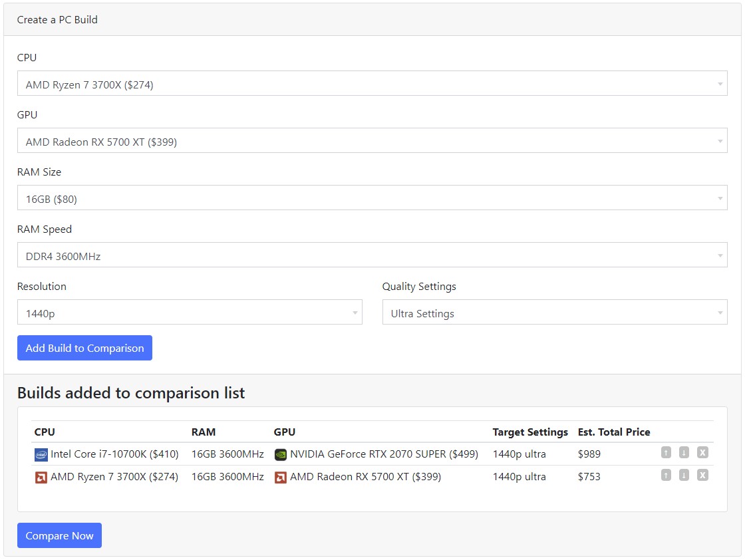Click the Resolution field label
Viewport: 745px width, 560px height.
(x=42, y=287)
